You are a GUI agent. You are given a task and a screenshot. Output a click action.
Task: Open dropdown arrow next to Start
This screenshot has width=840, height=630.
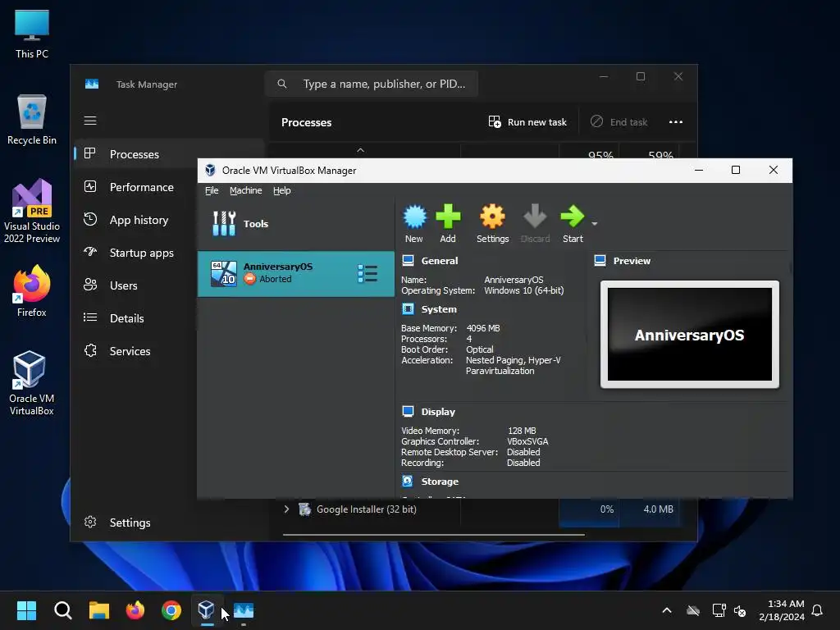point(594,223)
